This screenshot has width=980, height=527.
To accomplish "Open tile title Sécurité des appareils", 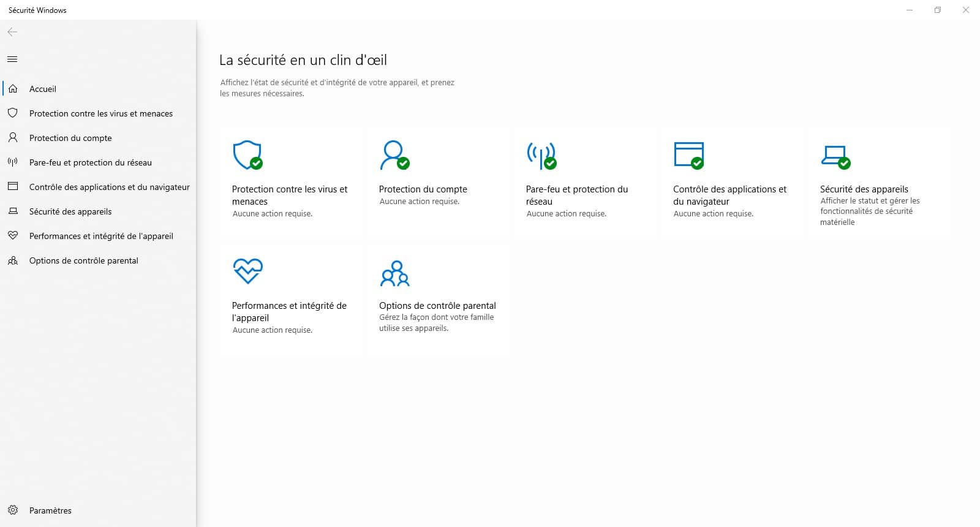I will click(x=864, y=189).
